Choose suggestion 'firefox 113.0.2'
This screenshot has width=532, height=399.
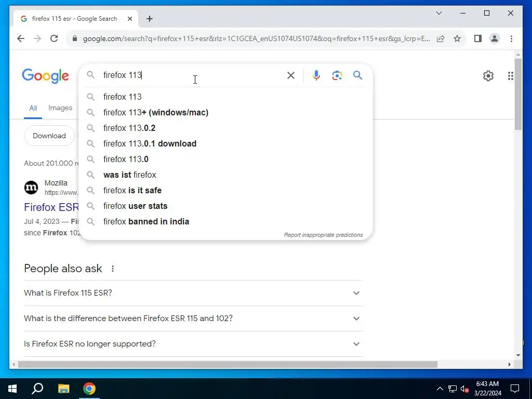tap(225, 128)
